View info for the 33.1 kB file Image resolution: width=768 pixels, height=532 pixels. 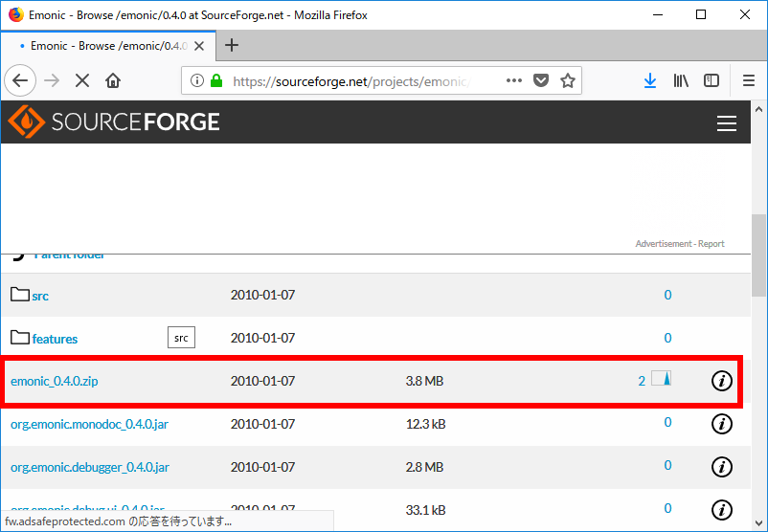[721, 510]
